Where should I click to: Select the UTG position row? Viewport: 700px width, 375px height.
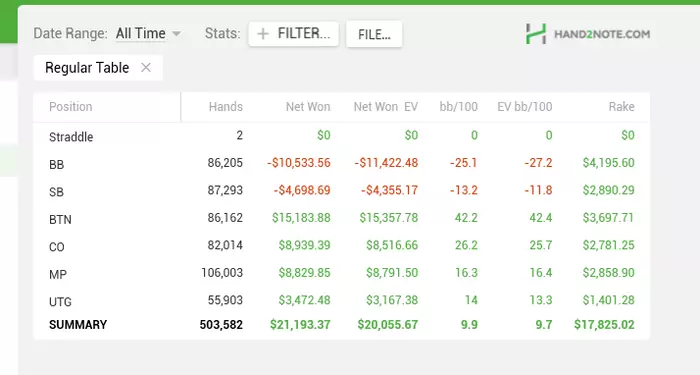pos(342,301)
